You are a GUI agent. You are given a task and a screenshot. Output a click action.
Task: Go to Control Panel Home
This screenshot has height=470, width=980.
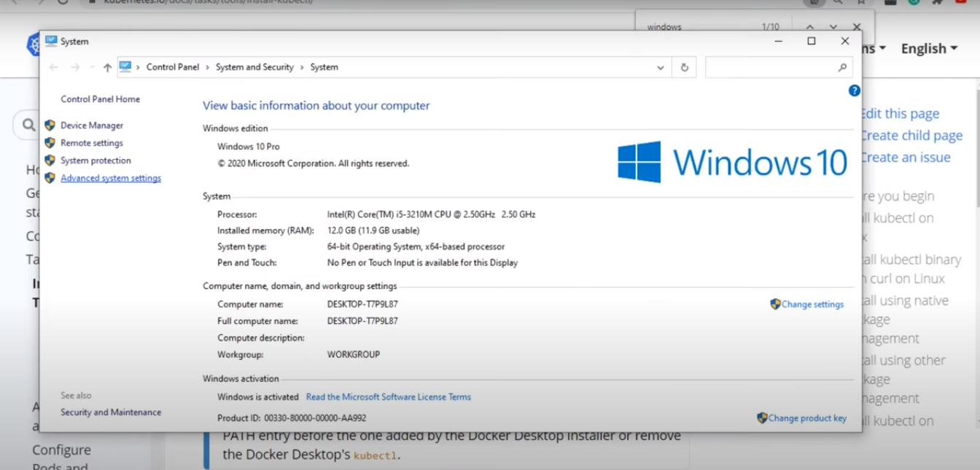pyautogui.click(x=100, y=99)
